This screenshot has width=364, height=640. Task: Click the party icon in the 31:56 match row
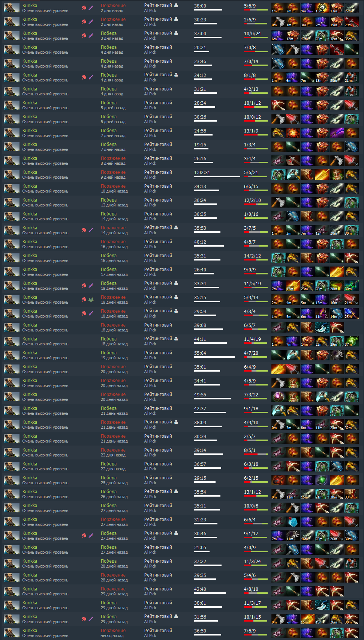176,616
